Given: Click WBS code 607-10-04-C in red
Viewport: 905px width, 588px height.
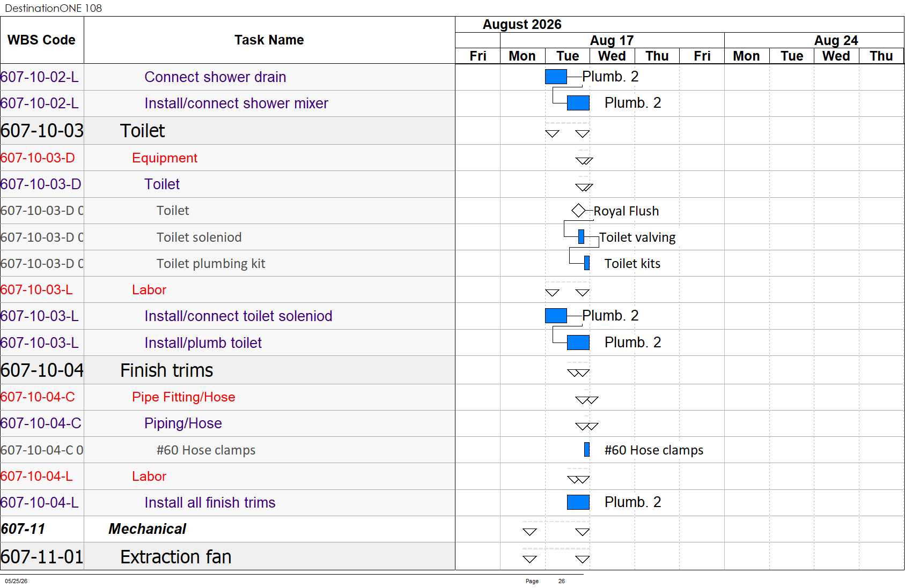Looking at the screenshot, I should 38,397.
